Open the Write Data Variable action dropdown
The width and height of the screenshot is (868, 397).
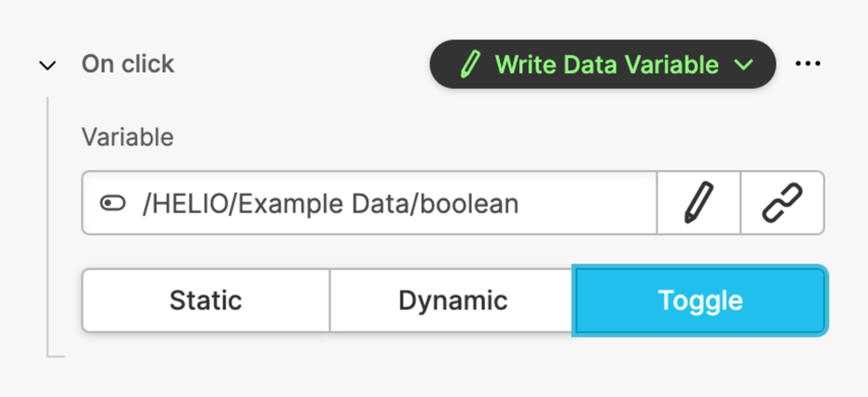pyautogui.click(x=602, y=64)
